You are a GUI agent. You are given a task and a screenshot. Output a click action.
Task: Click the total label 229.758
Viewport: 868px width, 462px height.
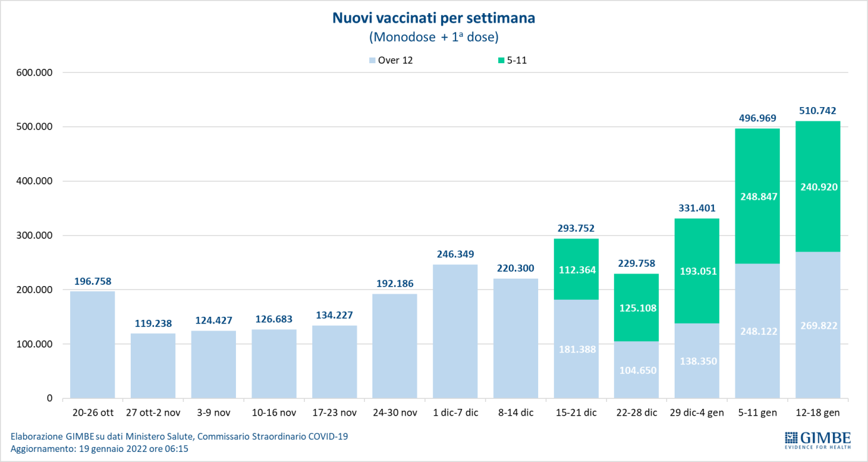pos(637,264)
